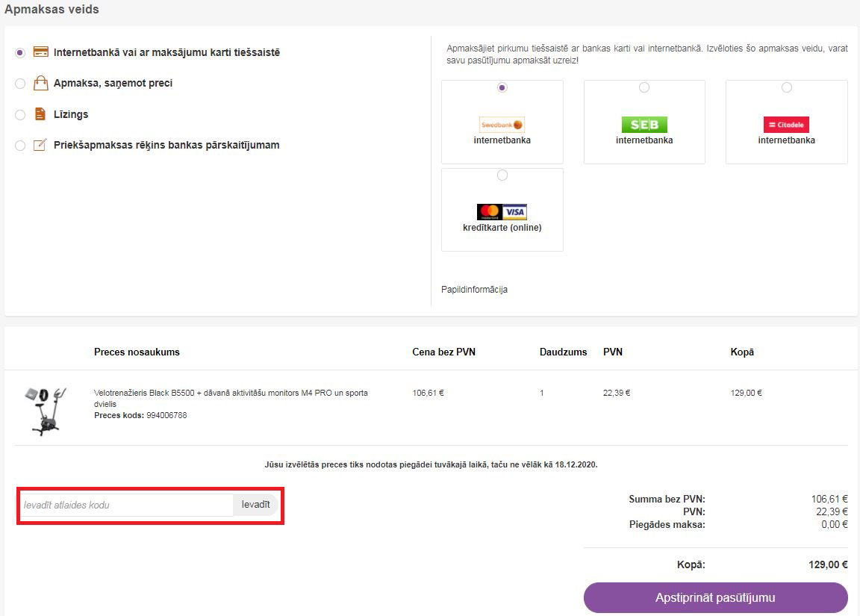Click the kredītkarte (online) label
The height and width of the screenshot is (616, 860).
tap(502, 228)
